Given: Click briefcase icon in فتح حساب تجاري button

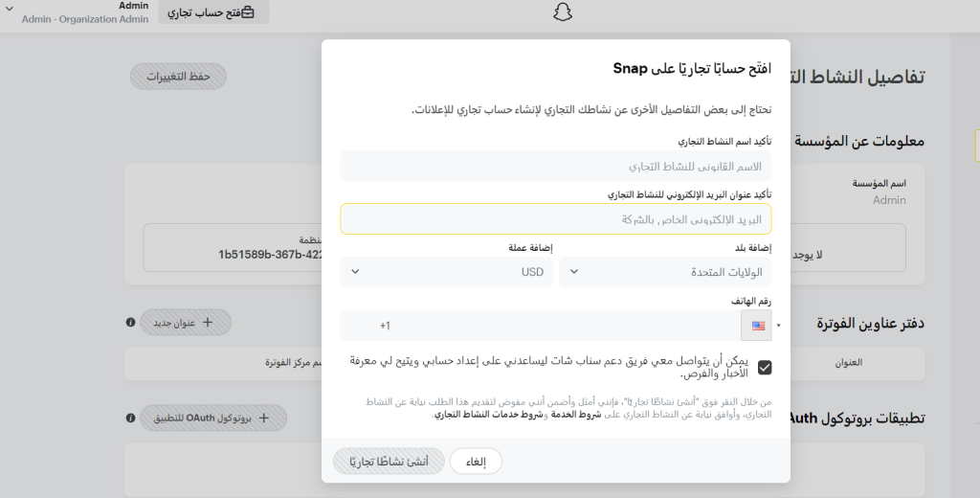Looking at the screenshot, I should click(x=248, y=12).
